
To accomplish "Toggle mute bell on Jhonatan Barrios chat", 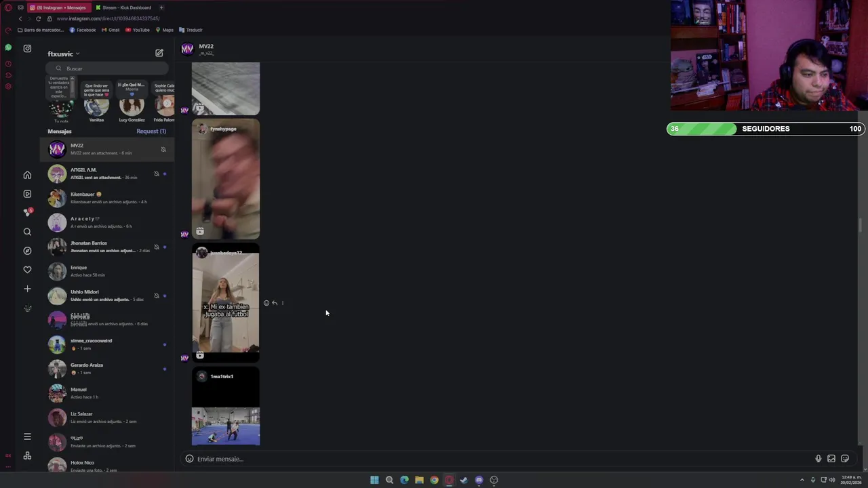I will coord(157,247).
